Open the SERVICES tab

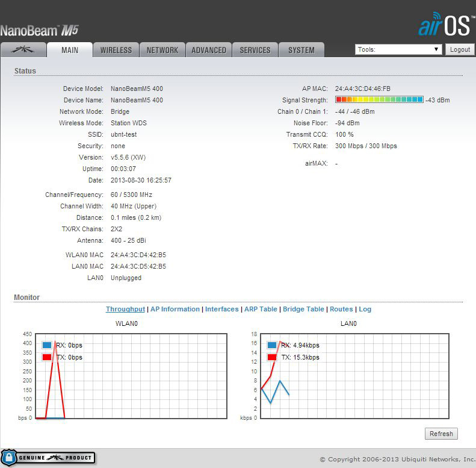[255, 50]
